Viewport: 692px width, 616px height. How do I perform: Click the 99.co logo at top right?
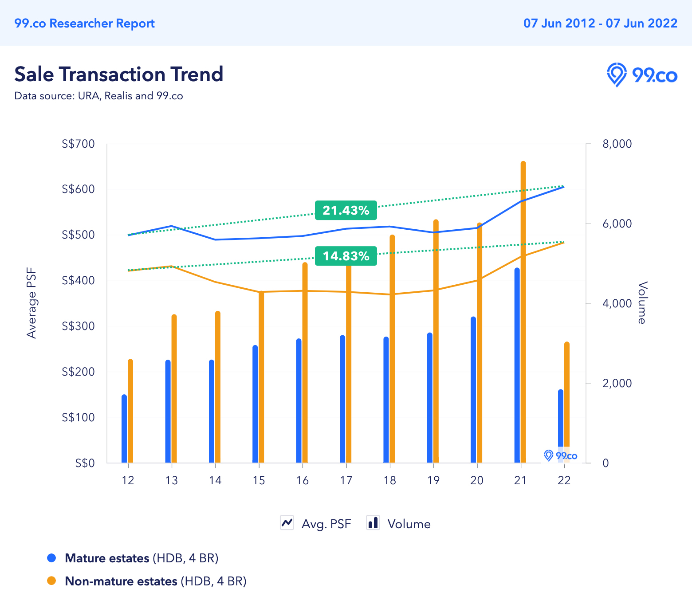pos(642,75)
